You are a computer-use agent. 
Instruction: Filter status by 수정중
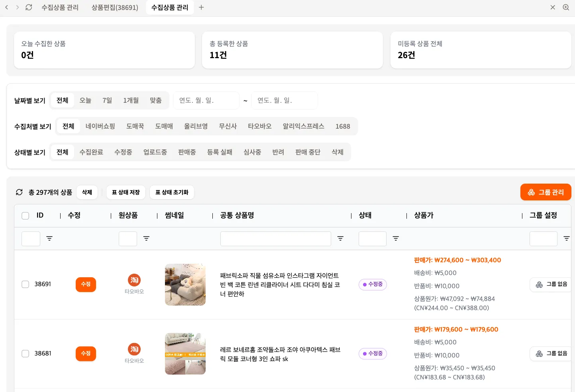pyautogui.click(x=123, y=152)
